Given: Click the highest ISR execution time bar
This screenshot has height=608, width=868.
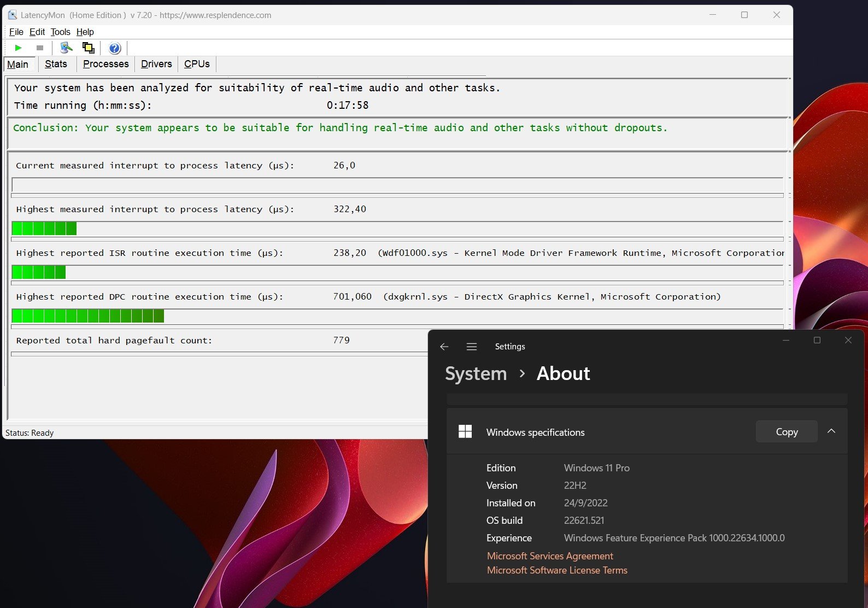Looking at the screenshot, I should 397,272.
